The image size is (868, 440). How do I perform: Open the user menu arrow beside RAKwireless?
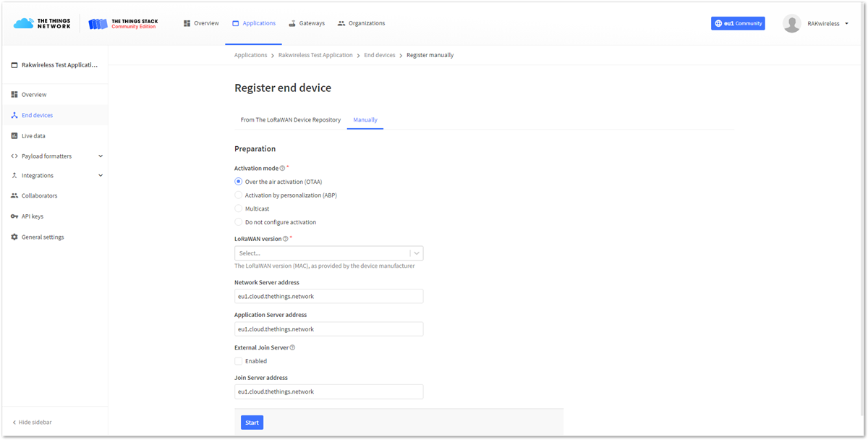tap(846, 24)
